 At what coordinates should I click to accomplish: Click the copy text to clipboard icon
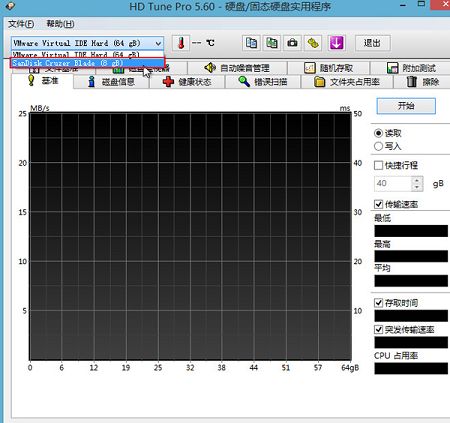point(251,43)
